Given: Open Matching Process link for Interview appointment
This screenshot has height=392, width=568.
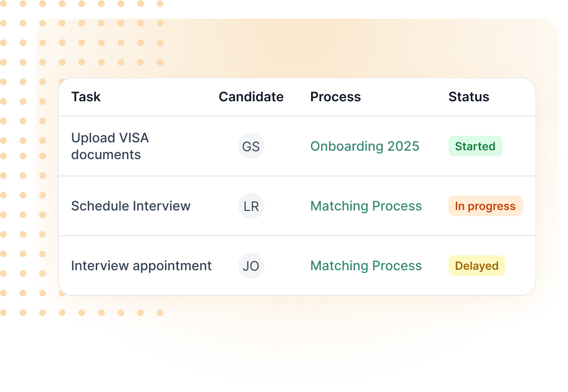Looking at the screenshot, I should pos(366,266).
